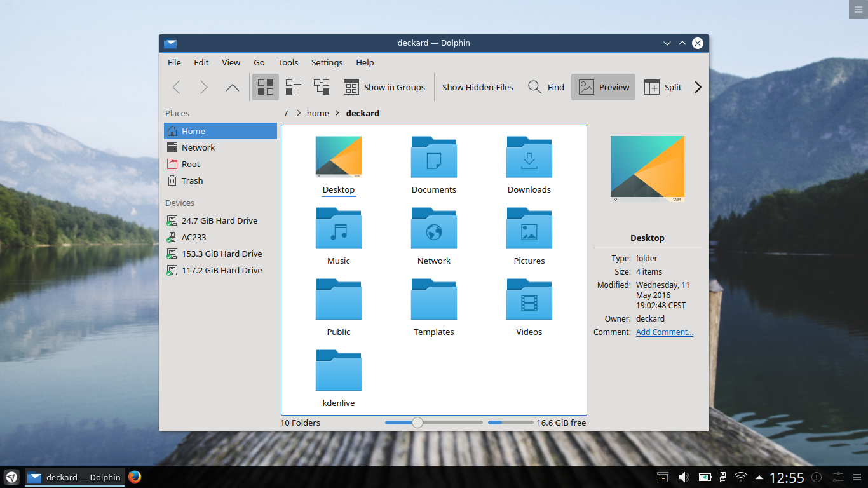Toggle Show Hidden Files
Screen dimensions: 868x488
[478, 87]
